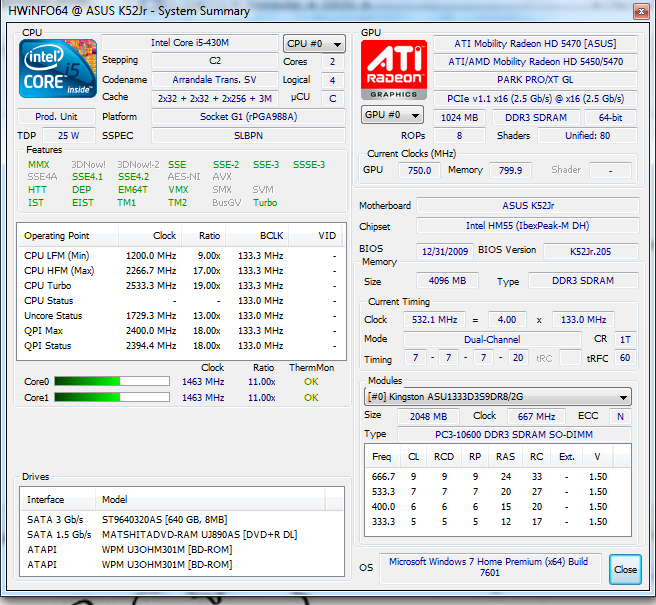656x605 pixels.
Task: Click the VID column header
Action: [x=315, y=236]
